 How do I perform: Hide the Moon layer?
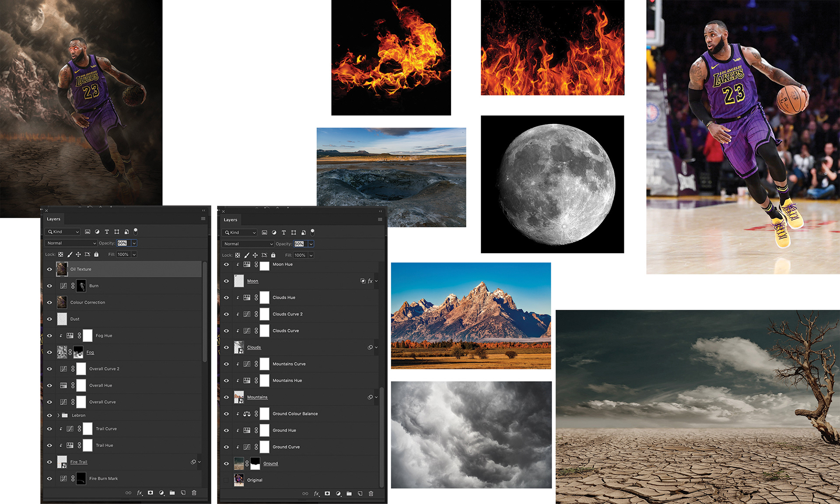[x=226, y=281]
